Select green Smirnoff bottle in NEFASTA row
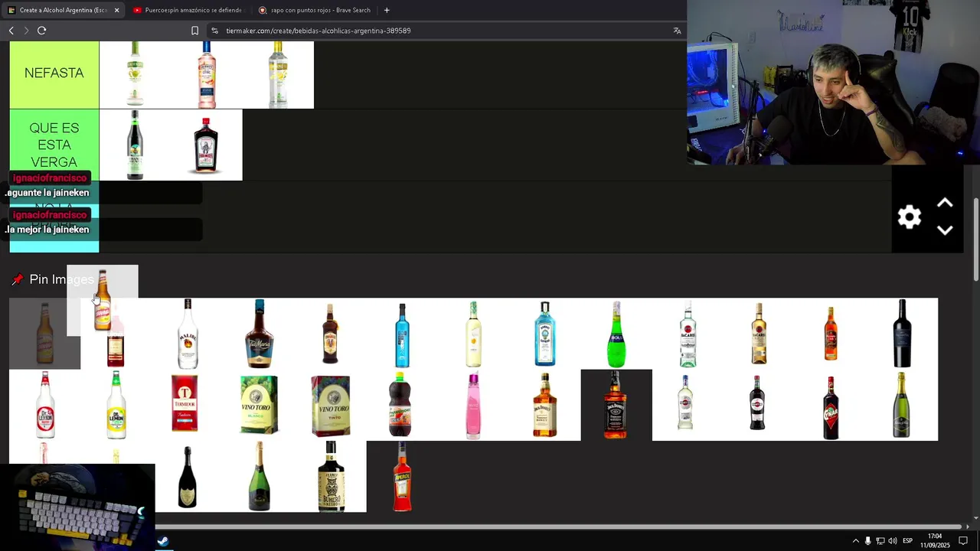 click(135, 74)
